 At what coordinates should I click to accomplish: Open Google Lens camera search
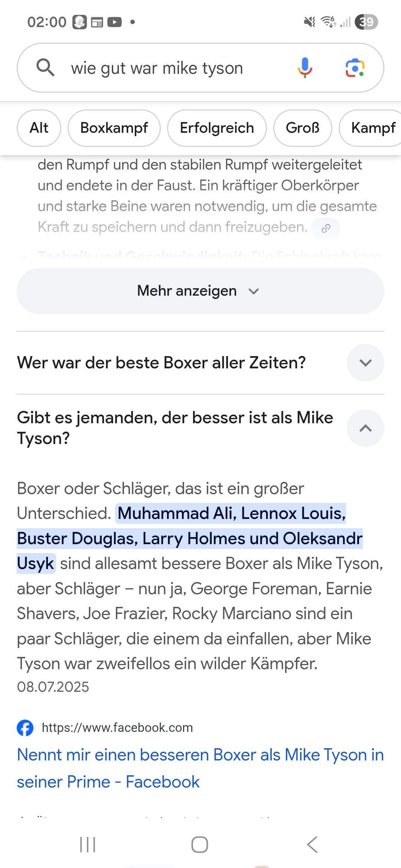pos(355,68)
